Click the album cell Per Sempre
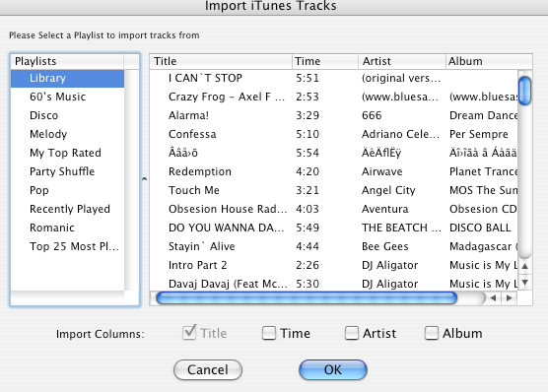Image resolution: width=548 pixels, height=392 pixels. pyautogui.click(x=479, y=134)
